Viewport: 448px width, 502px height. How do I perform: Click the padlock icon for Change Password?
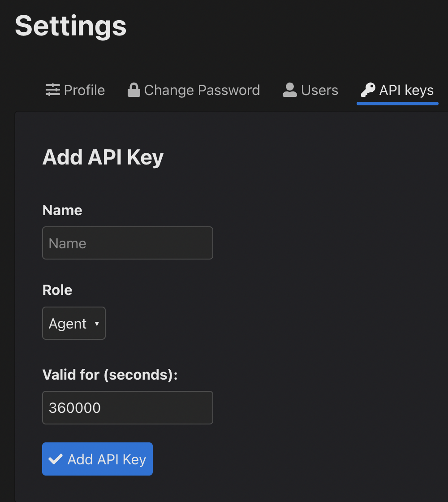tap(134, 90)
